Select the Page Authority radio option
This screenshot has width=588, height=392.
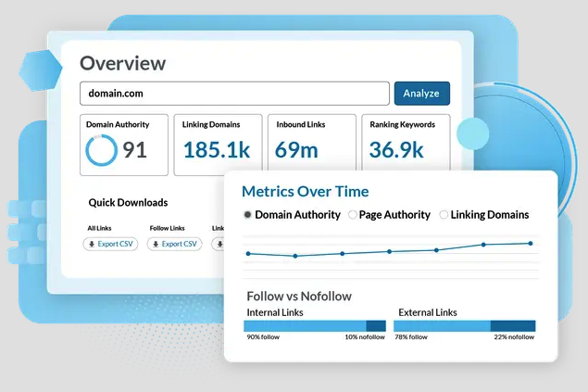pos(352,215)
